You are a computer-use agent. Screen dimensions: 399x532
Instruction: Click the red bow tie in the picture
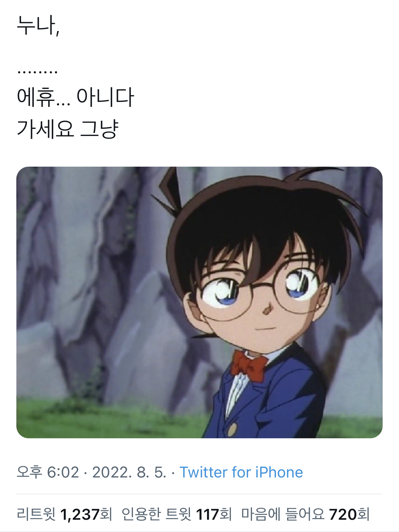pos(249,366)
